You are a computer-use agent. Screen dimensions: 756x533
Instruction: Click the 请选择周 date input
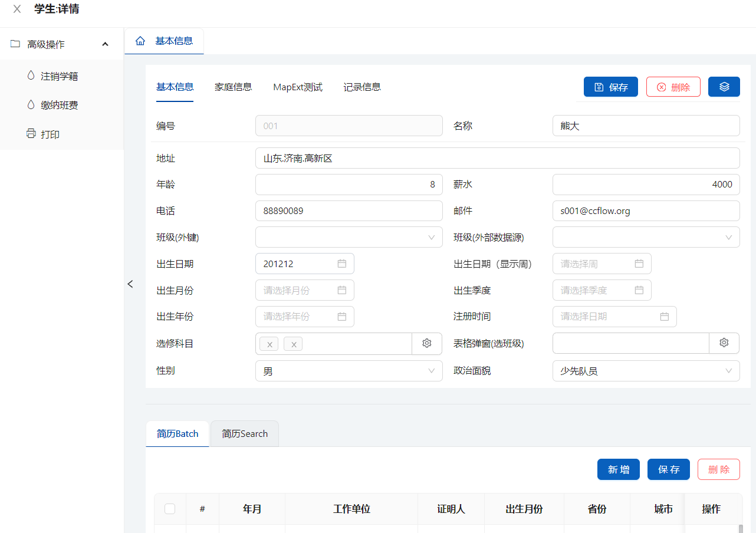click(x=602, y=264)
